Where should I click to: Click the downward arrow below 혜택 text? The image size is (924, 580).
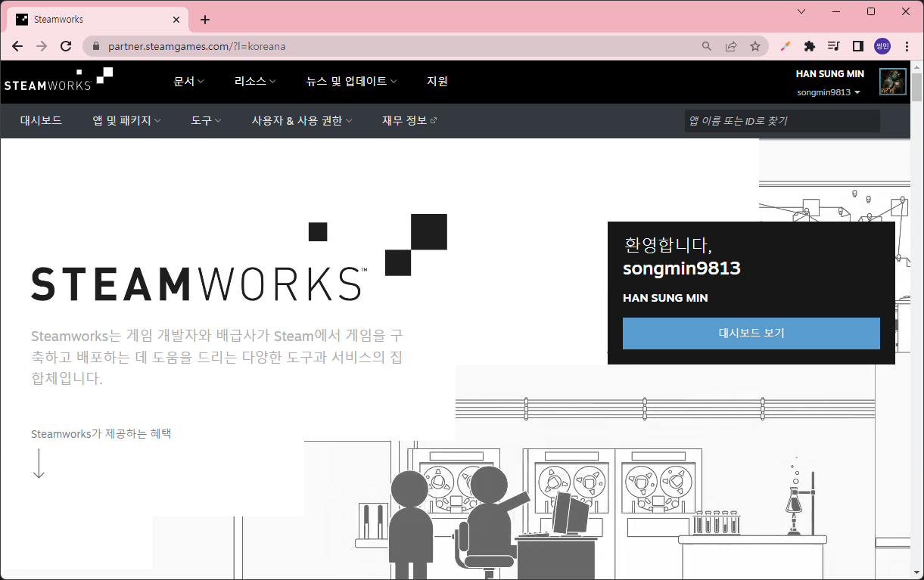click(x=39, y=464)
